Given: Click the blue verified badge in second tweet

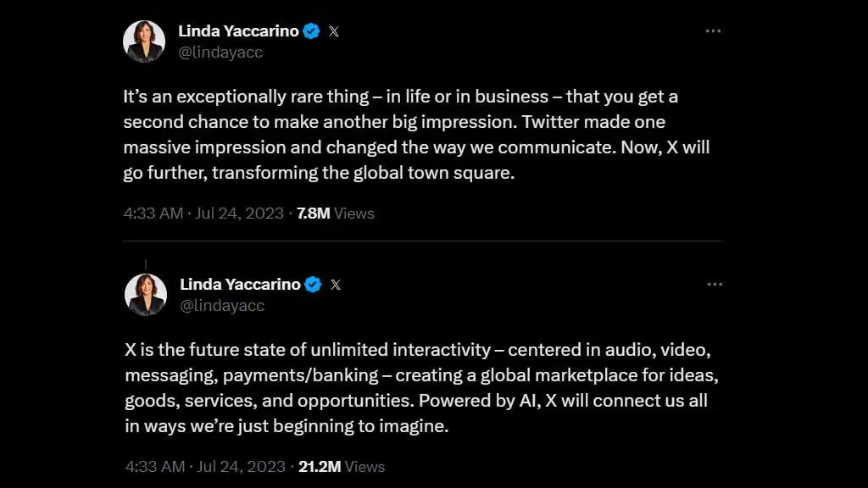Looking at the screenshot, I should [313, 285].
